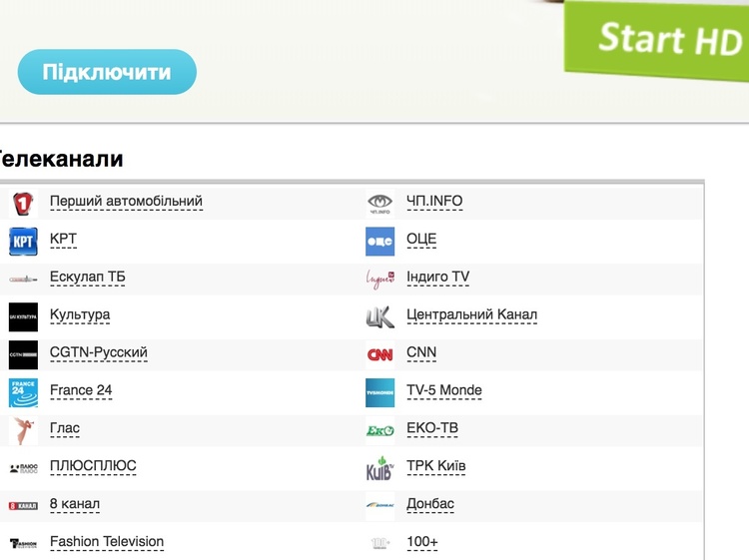Click the Підключити button
This screenshot has height=560, width=749.
tap(107, 73)
